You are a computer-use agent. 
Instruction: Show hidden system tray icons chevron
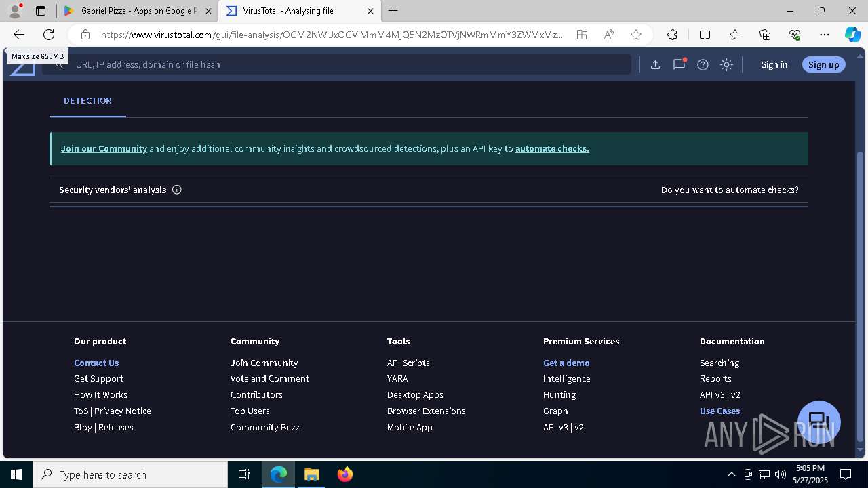731,474
